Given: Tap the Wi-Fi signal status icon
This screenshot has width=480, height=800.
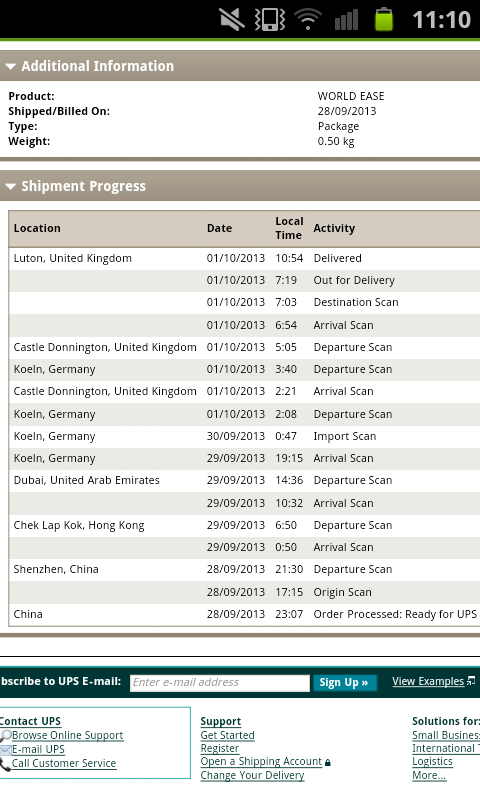Looking at the screenshot, I should pyautogui.click(x=308, y=20).
